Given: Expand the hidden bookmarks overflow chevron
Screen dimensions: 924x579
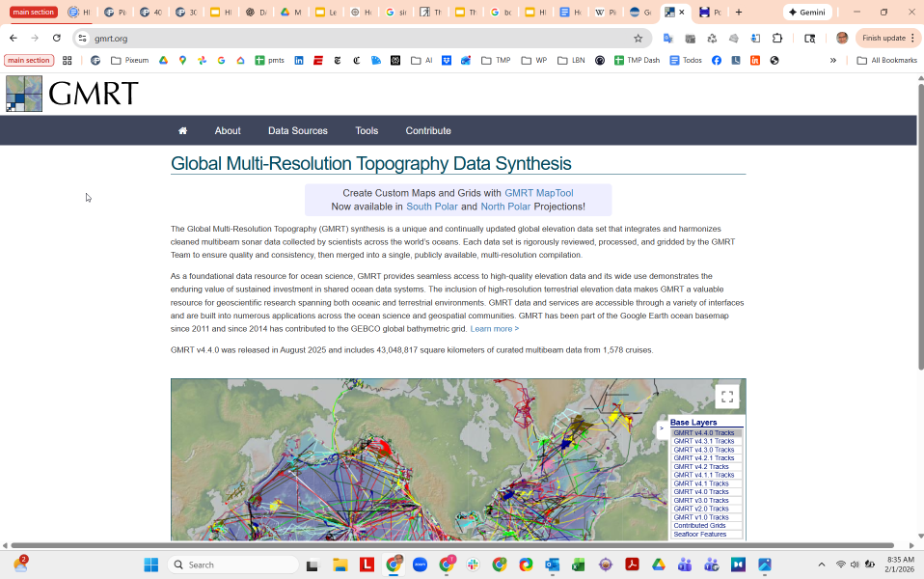Looking at the screenshot, I should pos(833,60).
